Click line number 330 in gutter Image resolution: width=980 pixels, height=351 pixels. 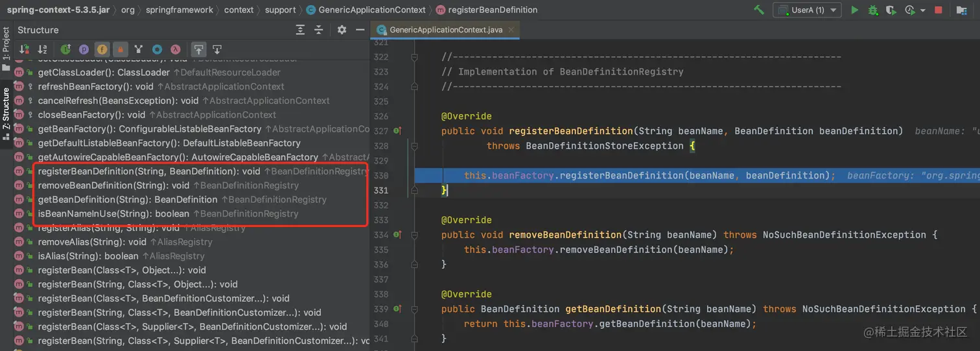[381, 175]
